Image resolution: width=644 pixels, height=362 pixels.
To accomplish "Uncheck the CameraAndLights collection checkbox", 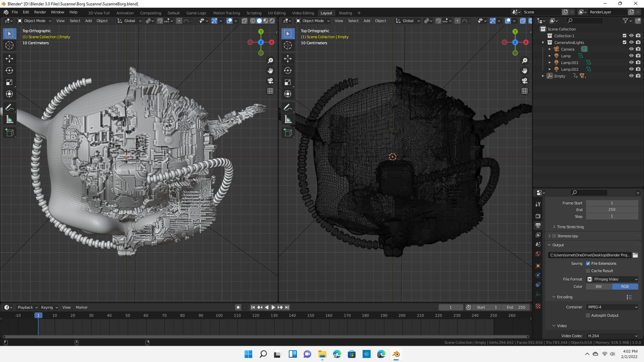I will [624, 42].
